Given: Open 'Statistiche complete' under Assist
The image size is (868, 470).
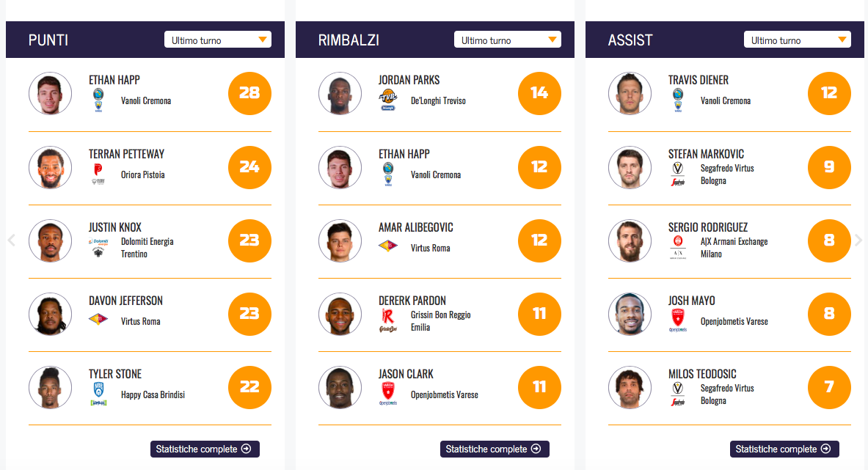Looking at the screenshot, I should coord(784,449).
